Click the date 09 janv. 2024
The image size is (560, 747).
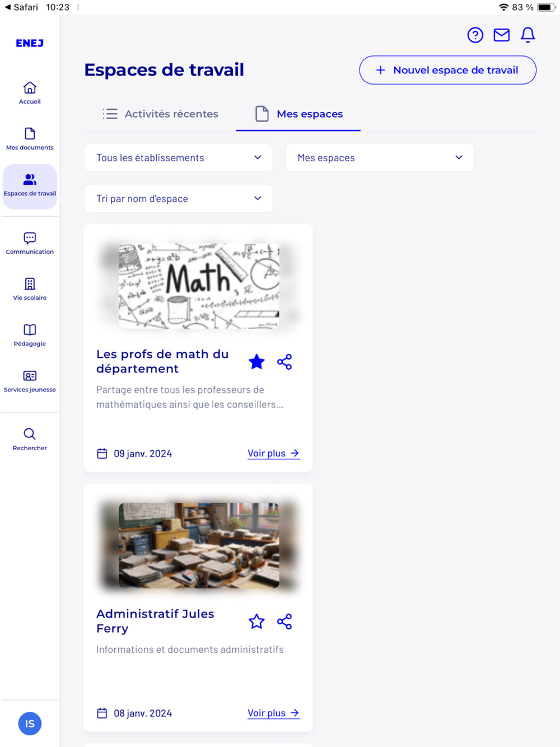(143, 454)
